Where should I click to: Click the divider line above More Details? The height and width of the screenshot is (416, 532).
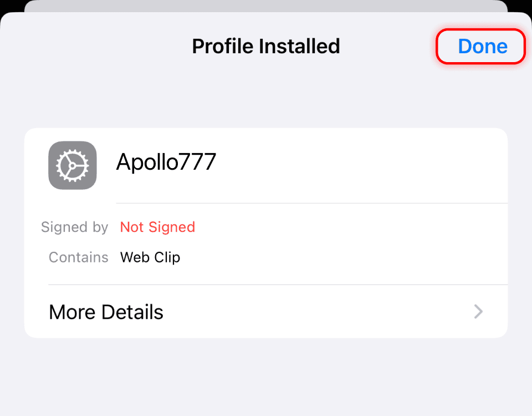coord(277,285)
